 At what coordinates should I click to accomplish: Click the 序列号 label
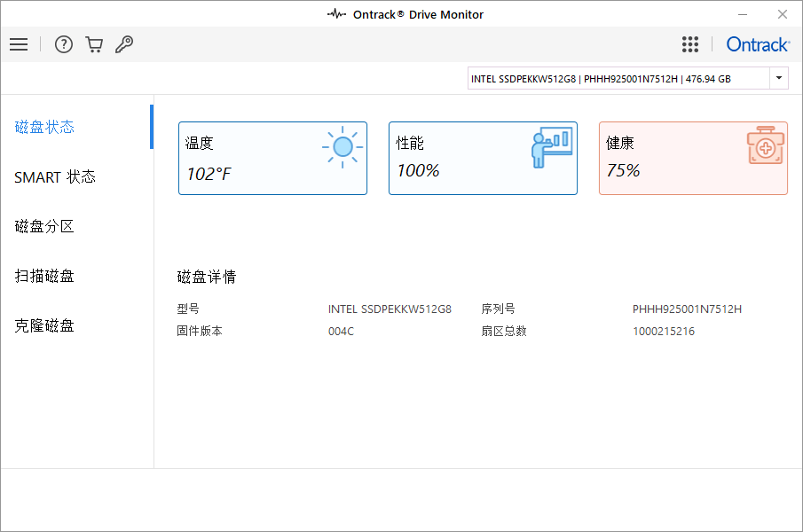pyautogui.click(x=498, y=309)
